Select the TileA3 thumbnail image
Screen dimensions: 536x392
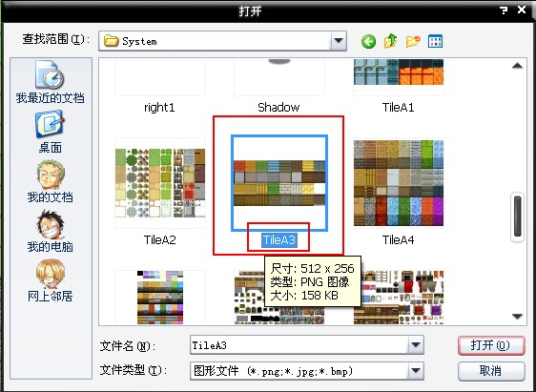(279, 183)
